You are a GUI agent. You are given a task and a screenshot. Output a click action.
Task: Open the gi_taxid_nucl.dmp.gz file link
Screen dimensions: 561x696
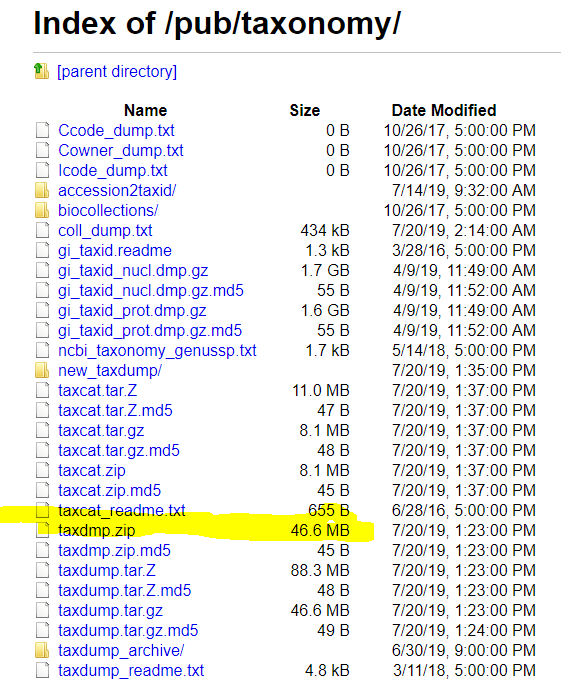point(133,271)
